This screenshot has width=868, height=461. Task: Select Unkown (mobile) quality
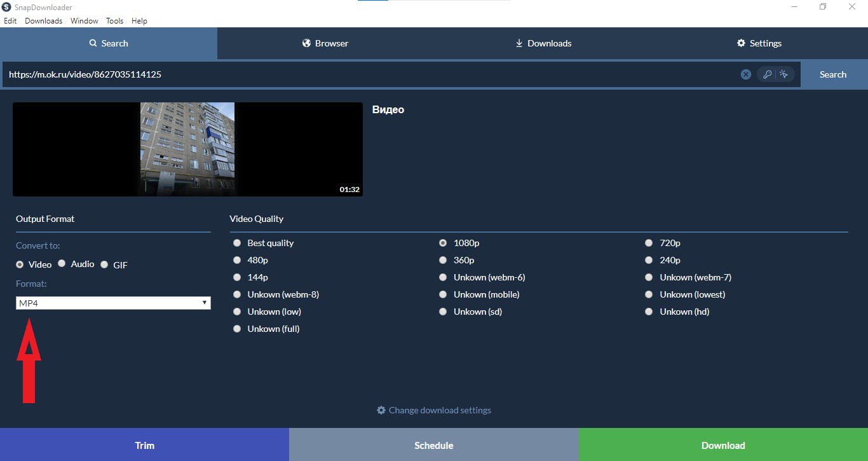tap(443, 294)
